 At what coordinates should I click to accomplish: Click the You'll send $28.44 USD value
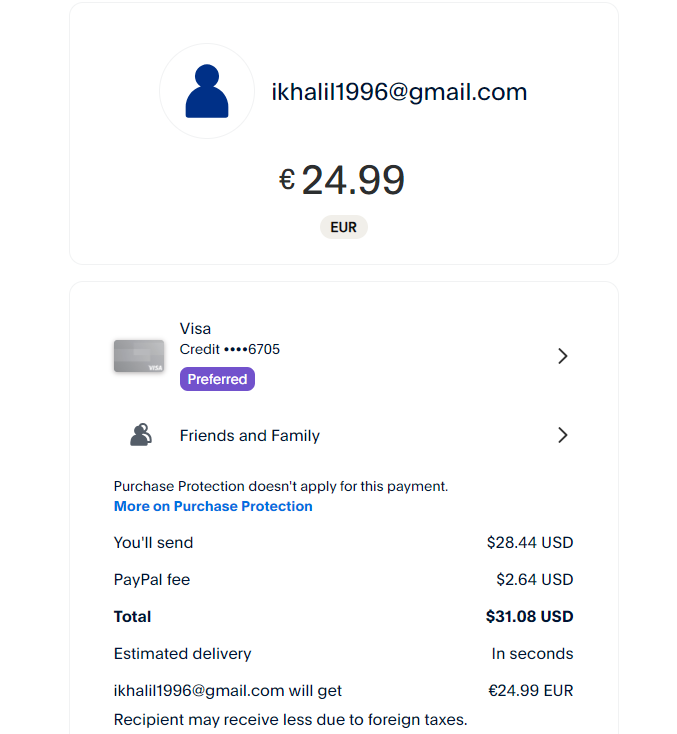coord(530,543)
